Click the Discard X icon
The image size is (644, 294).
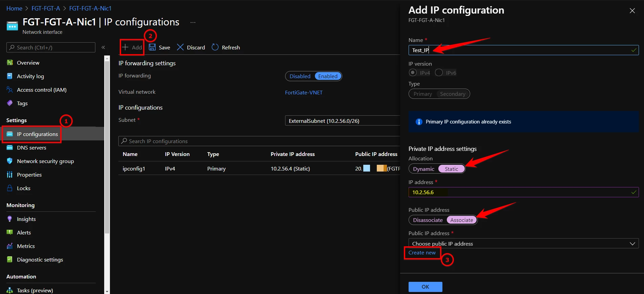click(180, 47)
